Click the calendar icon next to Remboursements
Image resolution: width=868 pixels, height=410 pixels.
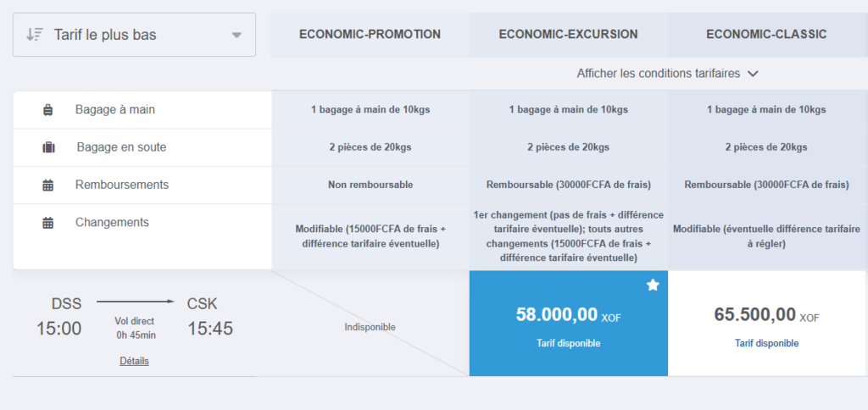click(x=48, y=185)
